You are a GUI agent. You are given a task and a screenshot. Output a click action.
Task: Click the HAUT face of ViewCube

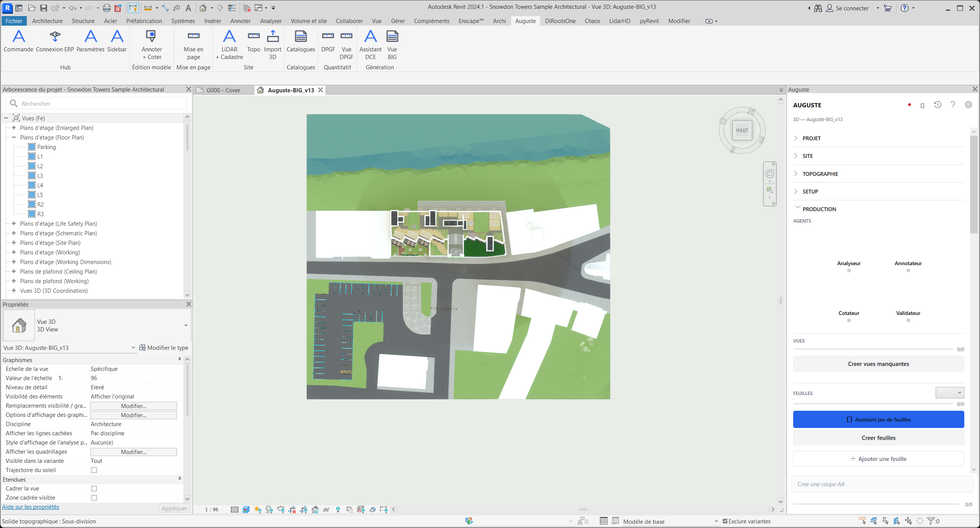pos(742,130)
